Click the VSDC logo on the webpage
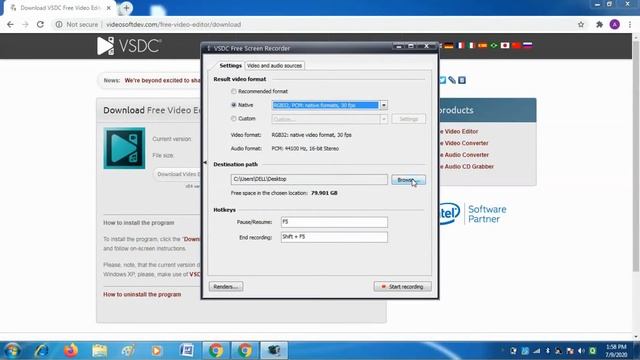This screenshot has width=640, height=360. pos(129,46)
